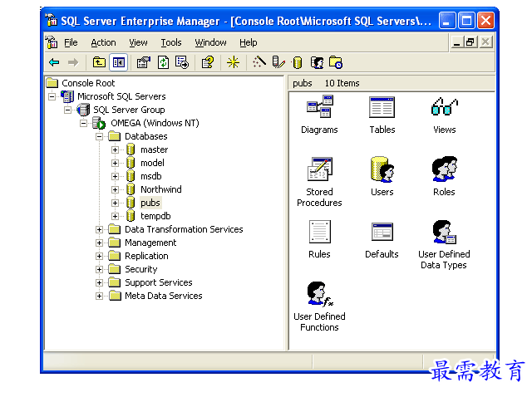Open the Users item in pubs
532x397 pixels.
tap(382, 177)
